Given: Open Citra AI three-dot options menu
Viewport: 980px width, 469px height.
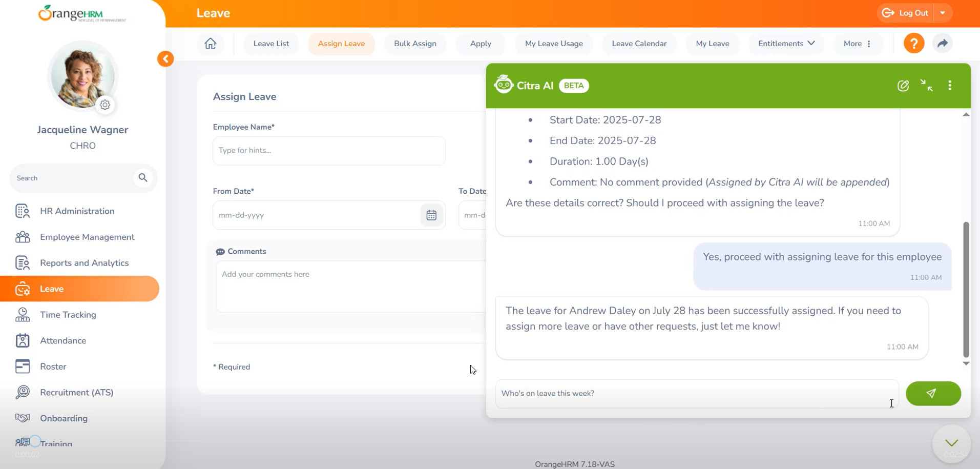Looking at the screenshot, I should point(949,86).
